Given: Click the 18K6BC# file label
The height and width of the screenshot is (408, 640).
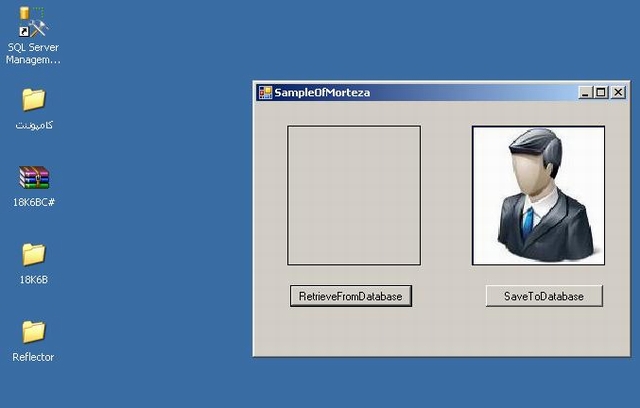Looking at the screenshot, I should pos(33,202).
